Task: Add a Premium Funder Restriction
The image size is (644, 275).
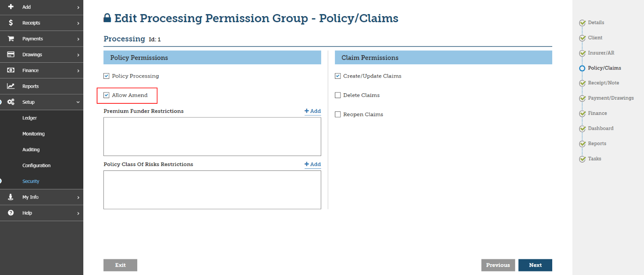Action: point(313,111)
